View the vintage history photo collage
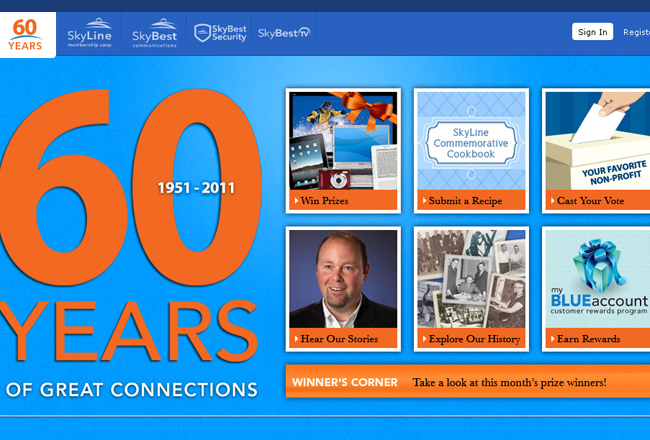 coord(470,279)
